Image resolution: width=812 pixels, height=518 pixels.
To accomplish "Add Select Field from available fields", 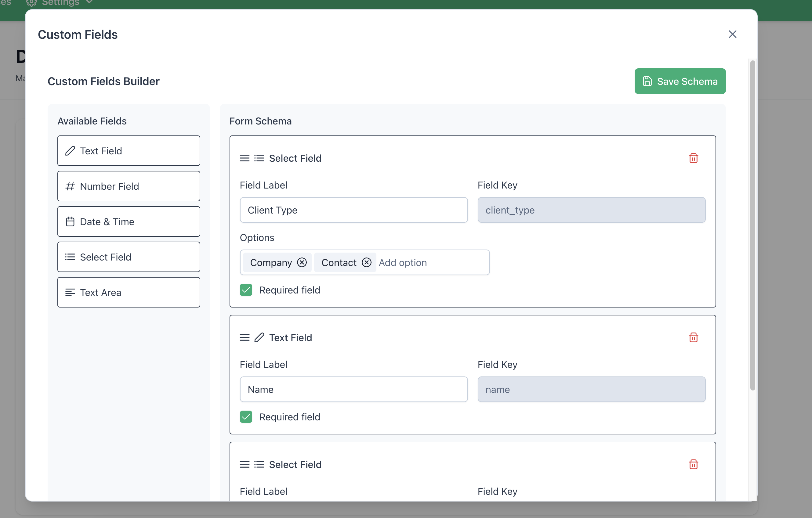I will 129,257.
